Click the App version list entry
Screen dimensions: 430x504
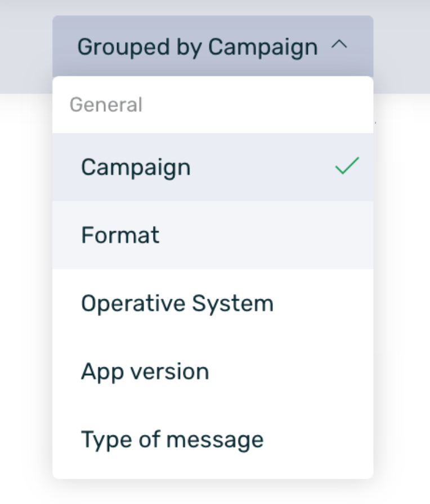pyautogui.click(x=145, y=371)
